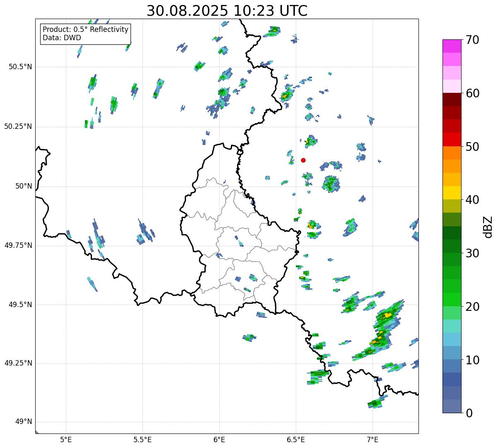
Task: Click the map title showing 30.08.2025 10:23 UTC
Action: 227,11
